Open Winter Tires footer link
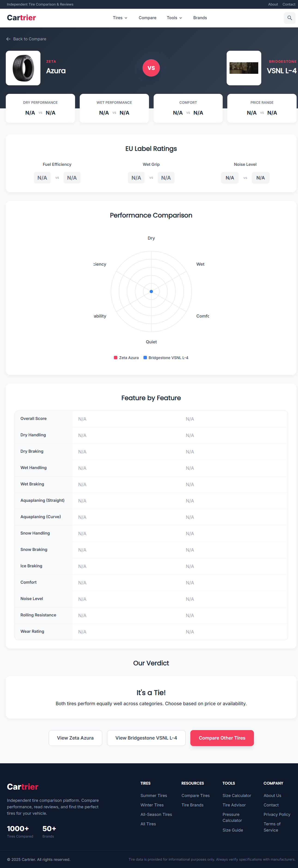 pyautogui.click(x=152, y=805)
